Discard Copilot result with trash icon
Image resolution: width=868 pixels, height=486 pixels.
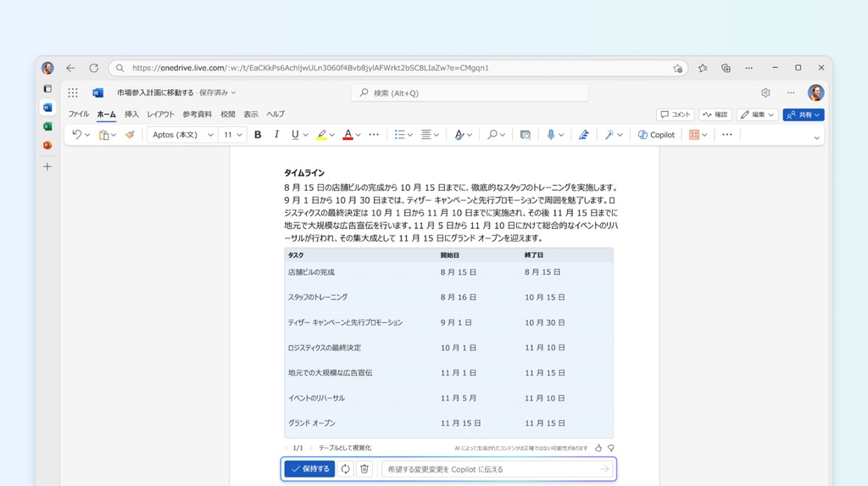coord(364,469)
